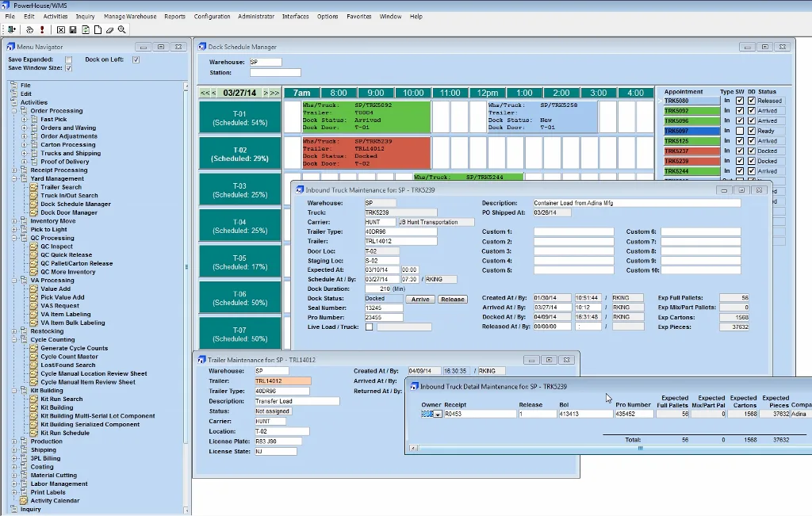Click the eraser clear icon
812x516 pixels.
109,30
